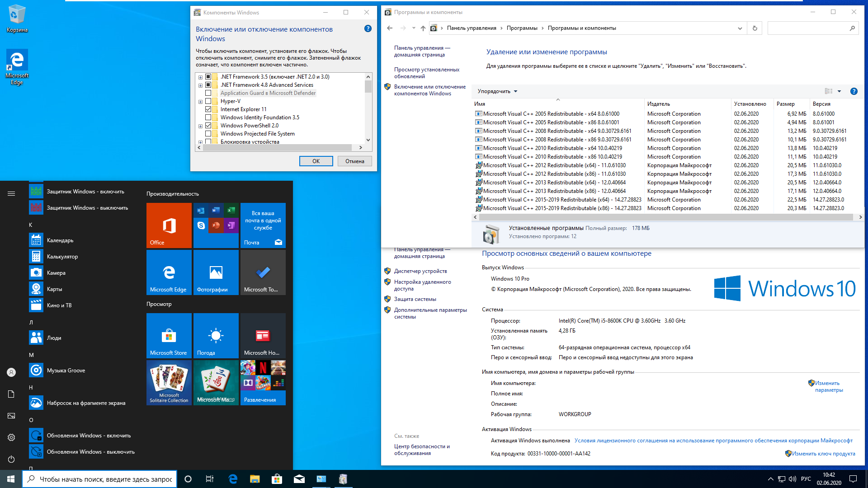This screenshot has height=488, width=868.
Task: Toggle .NET Framework 4.8 Advanced Services checkbox
Action: [208, 85]
